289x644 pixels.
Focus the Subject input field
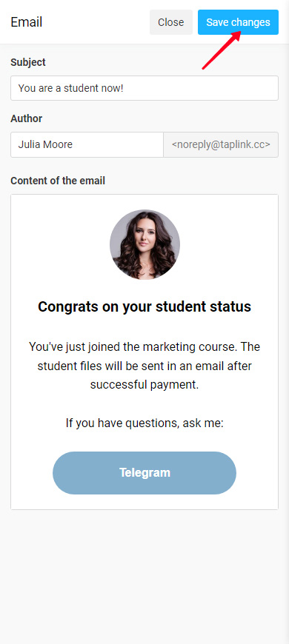pos(144,88)
